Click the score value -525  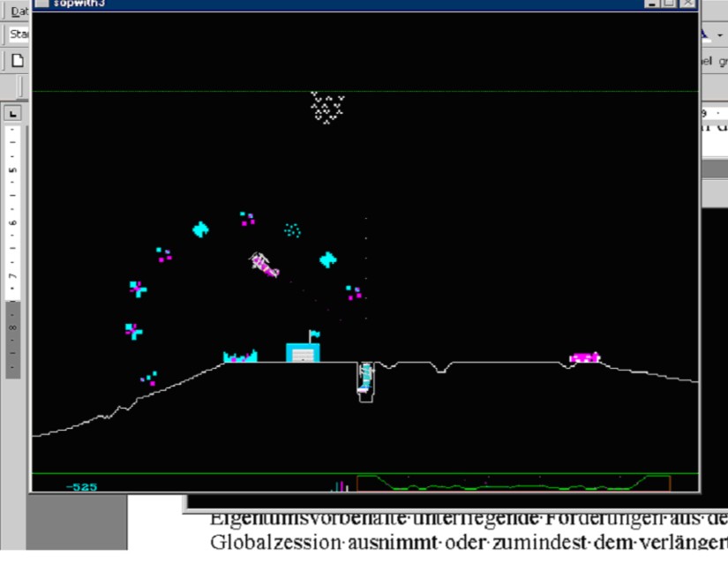click(82, 487)
